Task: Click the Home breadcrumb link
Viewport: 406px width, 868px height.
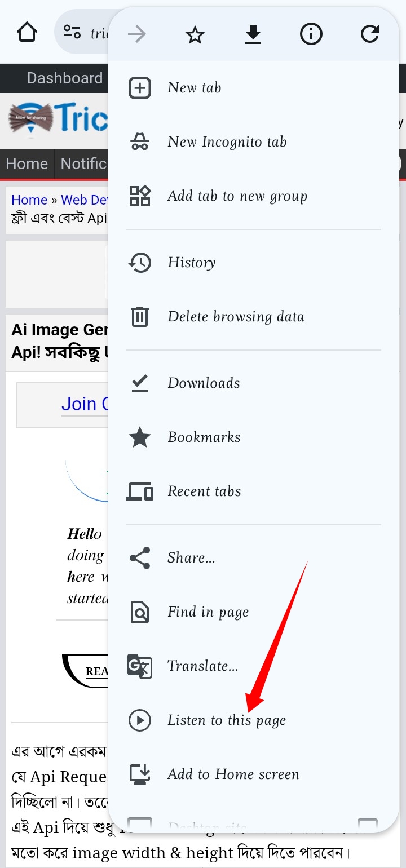Action: [x=29, y=200]
